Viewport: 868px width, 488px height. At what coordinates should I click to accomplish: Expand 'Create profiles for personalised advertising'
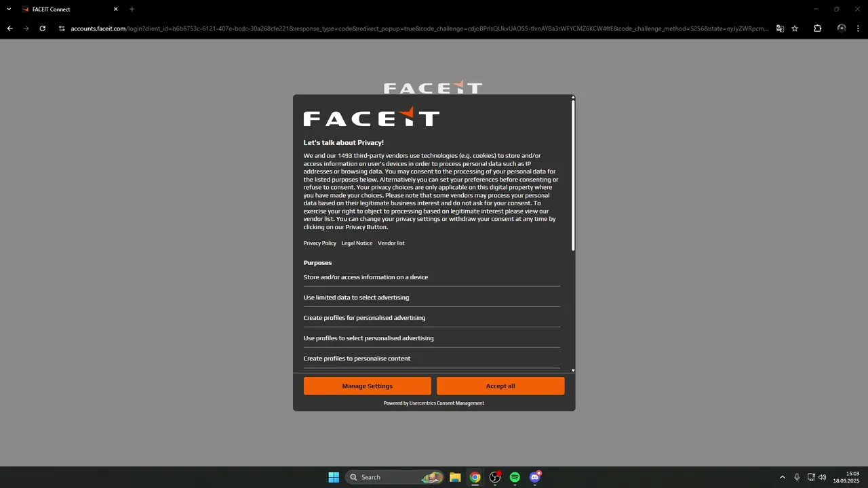pyautogui.click(x=432, y=318)
